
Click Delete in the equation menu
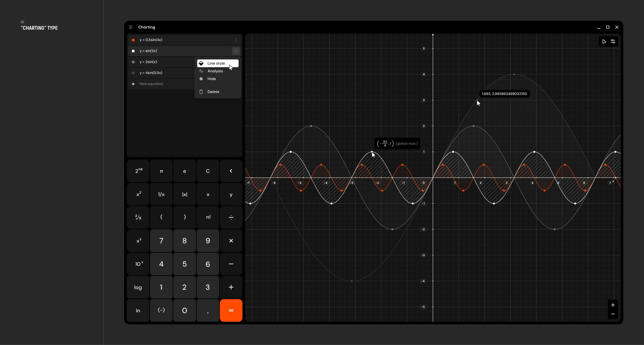[213, 92]
